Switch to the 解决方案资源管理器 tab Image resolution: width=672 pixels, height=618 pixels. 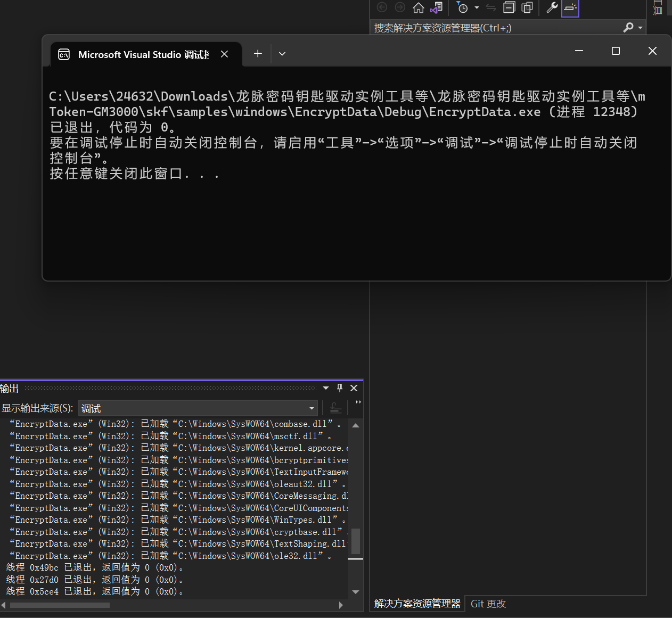point(417,604)
